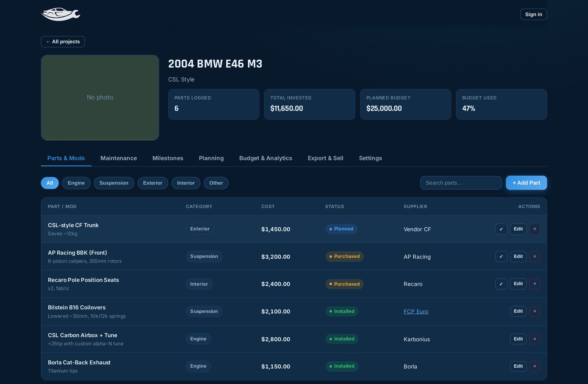Mark CSL-style CF Trunk done with checkmark
588x384 pixels.
(x=501, y=229)
